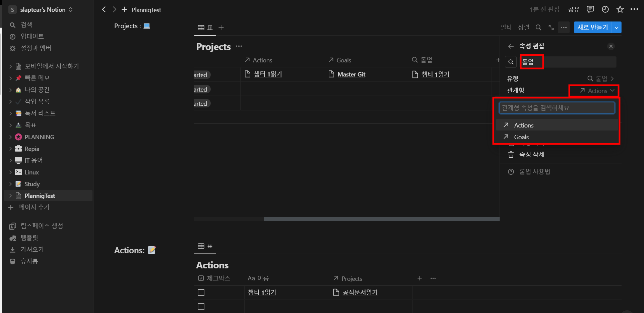Focus the relation property search field
The height and width of the screenshot is (313, 644).
tap(557, 108)
